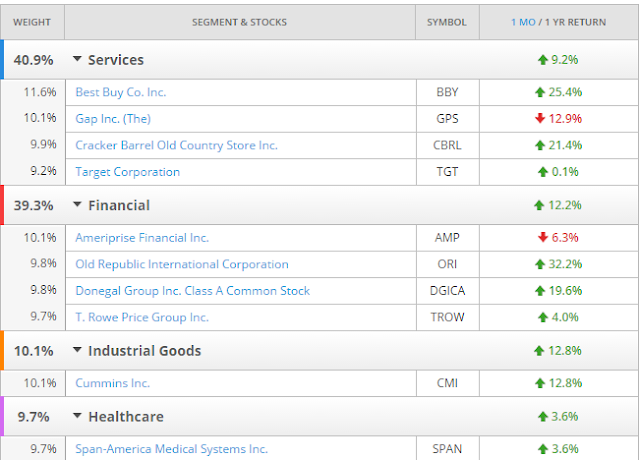Click the Financial segment name
Image resolution: width=640 pixels, height=460 pixels.
pyautogui.click(x=119, y=205)
